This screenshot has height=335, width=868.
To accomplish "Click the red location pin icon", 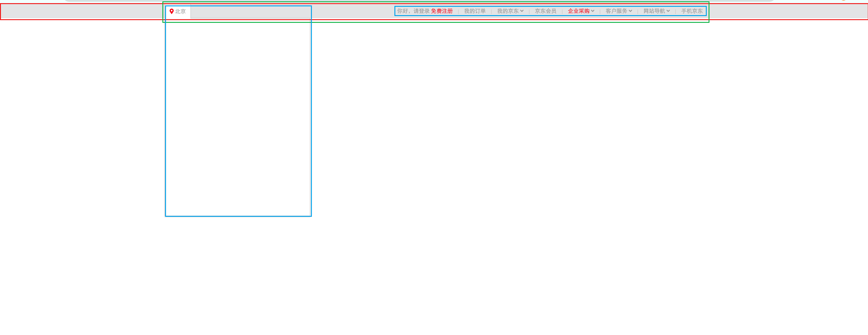I will pos(171,12).
